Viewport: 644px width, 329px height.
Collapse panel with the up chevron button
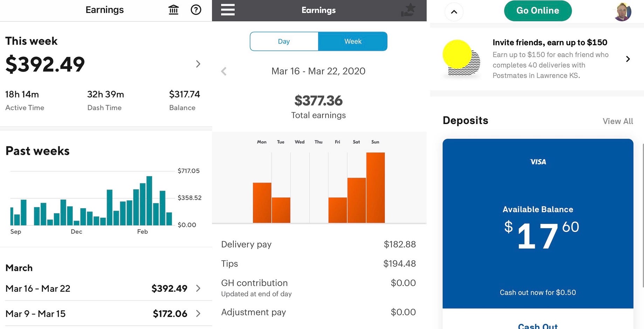[454, 12]
